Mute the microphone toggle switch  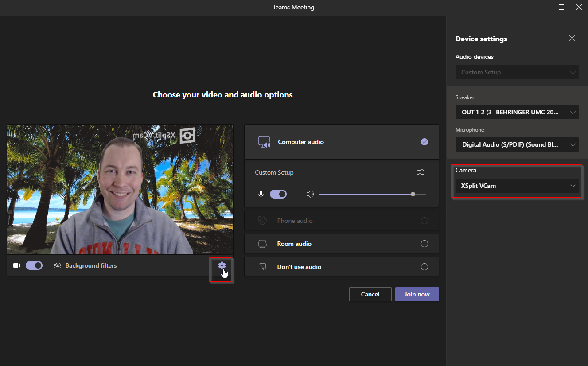click(278, 194)
